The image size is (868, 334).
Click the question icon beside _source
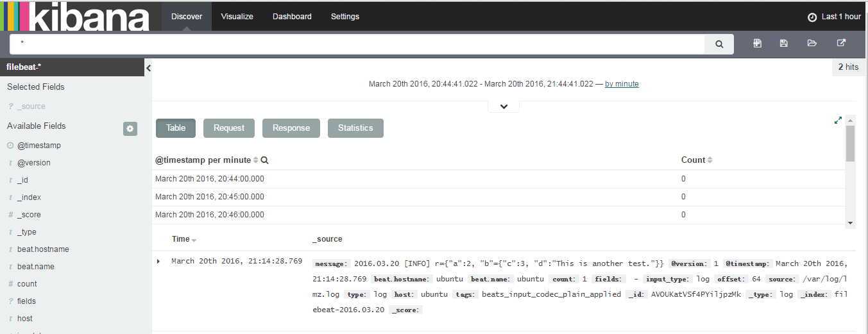point(10,106)
